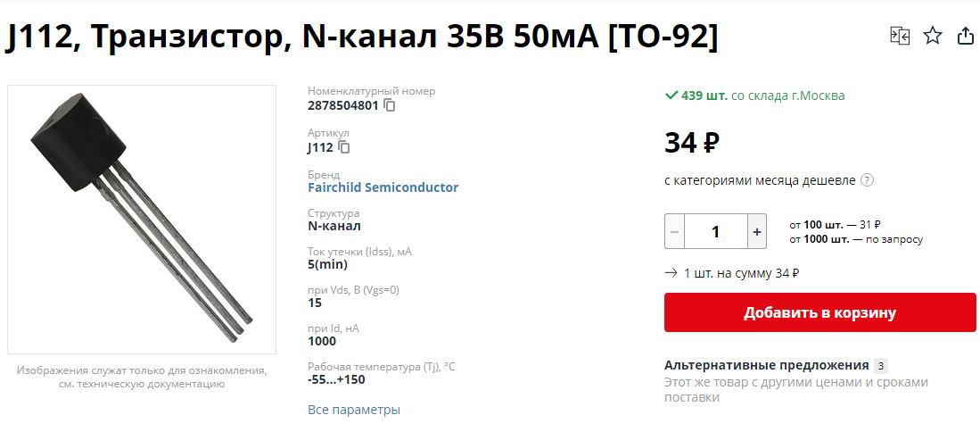980x432 pixels.
Task: Click the quantity input field
Action: click(x=715, y=231)
